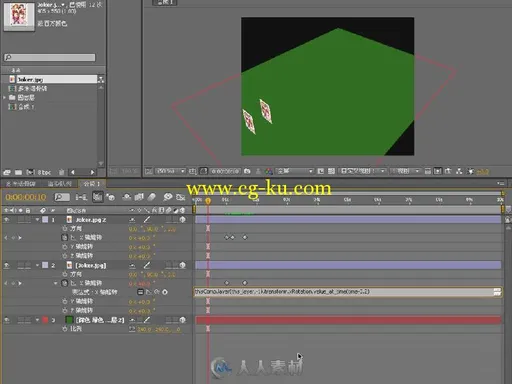Open the 3D view camera dropdown
The image size is (512, 384).
(x=362, y=171)
